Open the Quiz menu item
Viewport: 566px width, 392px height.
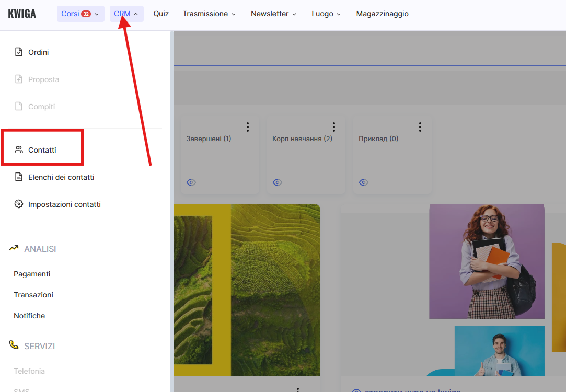pyautogui.click(x=161, y=14)
